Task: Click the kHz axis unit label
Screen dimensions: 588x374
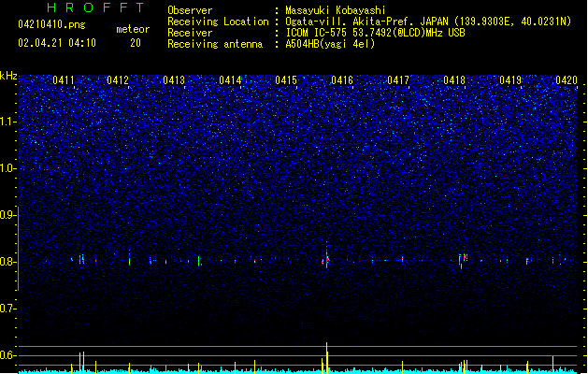Action: click(x=8, y=76)
